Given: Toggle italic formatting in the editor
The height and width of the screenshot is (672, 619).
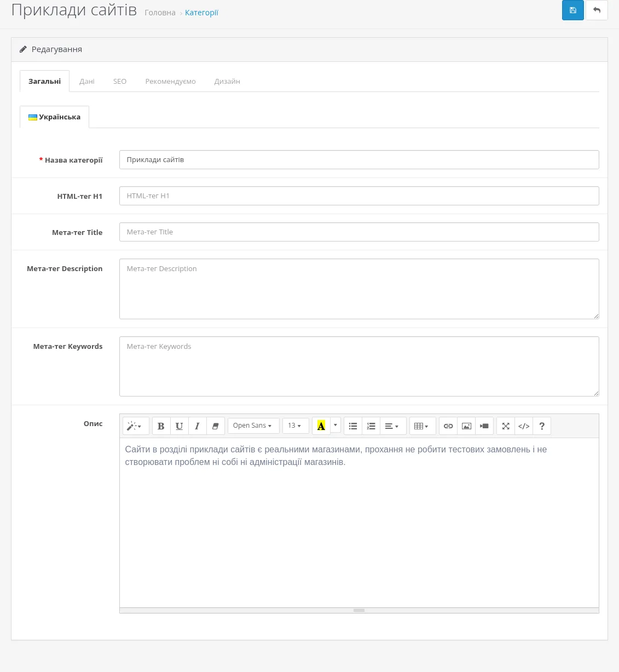Looking at the screenshot, I should [x=197, y=426].
